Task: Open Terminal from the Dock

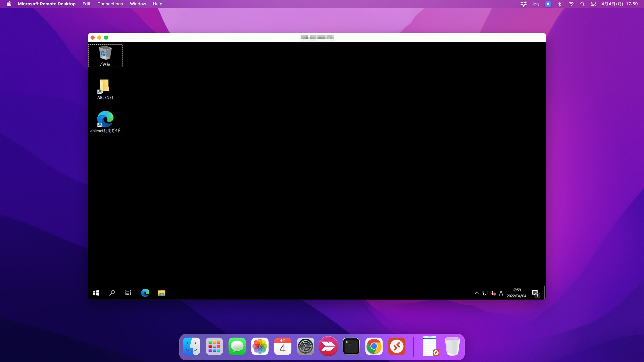Action: [x=351, y=346]
